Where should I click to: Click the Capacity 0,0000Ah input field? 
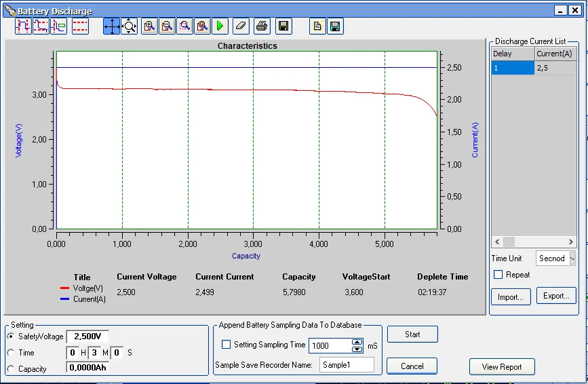(x=87, y=367)
